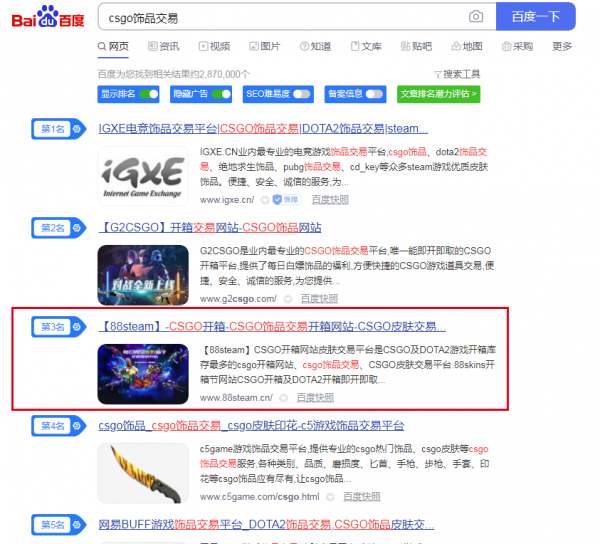Toggle the 隐藏广告 switch

pos(221,94)
